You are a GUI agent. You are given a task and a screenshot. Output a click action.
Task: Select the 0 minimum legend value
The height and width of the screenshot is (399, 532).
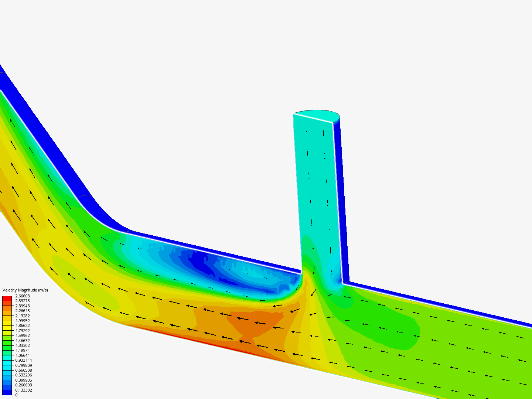click(16, 395)
